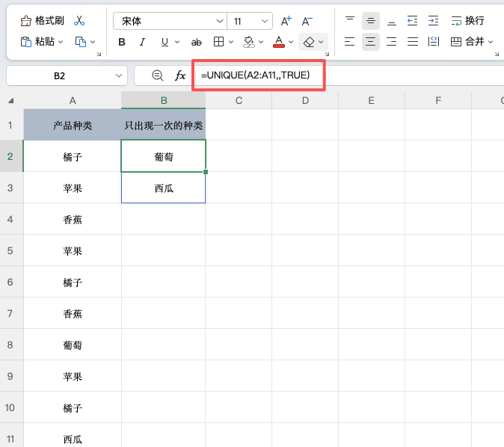Screen dimensions: 504x447
Task: Select row 2 header
Action: 11,156
